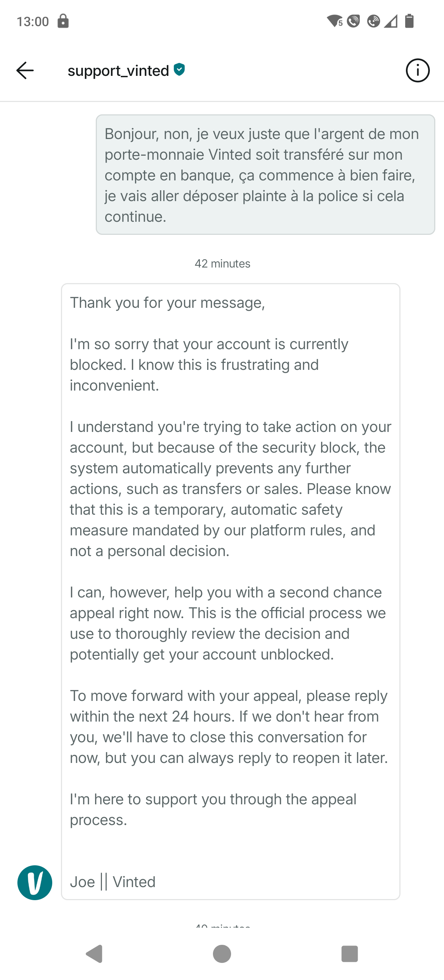Tap the "Joe || Vinted" signature
This screenshot has width=444, height=980.
coord(113,882)
